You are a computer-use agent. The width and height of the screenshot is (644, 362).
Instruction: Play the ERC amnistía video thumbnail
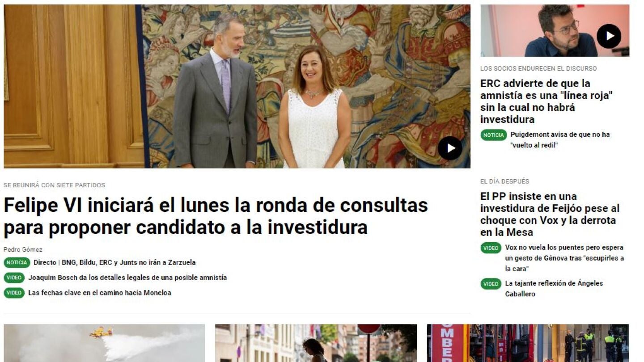pos(609,36)
